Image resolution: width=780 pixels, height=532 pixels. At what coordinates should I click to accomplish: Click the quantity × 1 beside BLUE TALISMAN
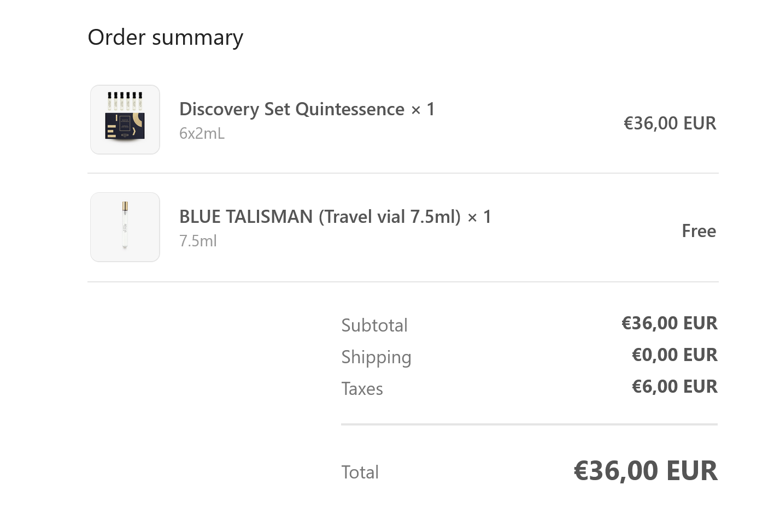coord(479,217)
